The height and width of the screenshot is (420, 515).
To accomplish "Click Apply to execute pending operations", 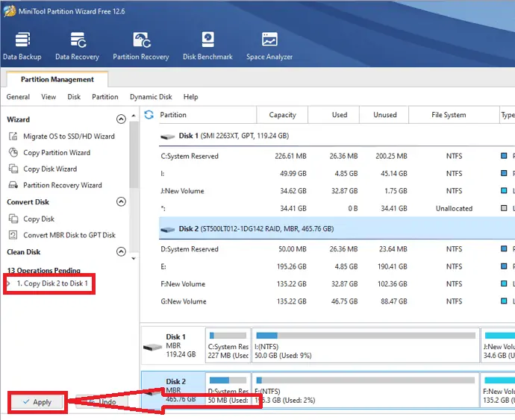I will (37, 402).
